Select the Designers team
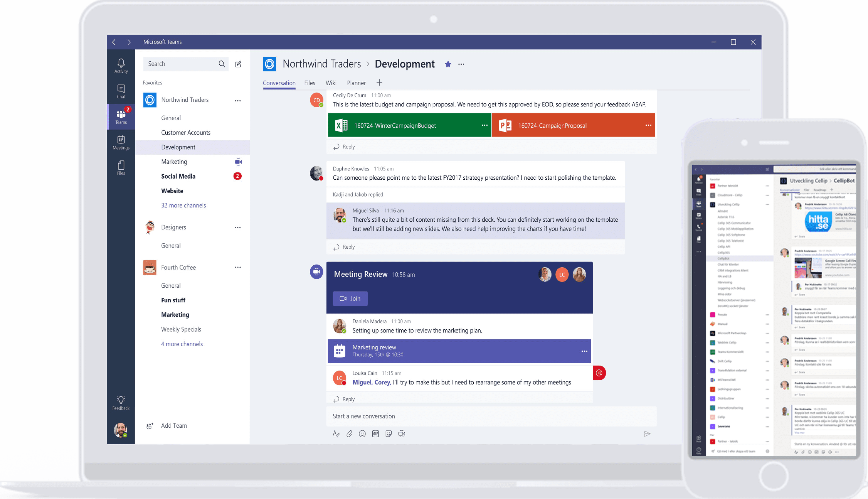 click(173, 228)
